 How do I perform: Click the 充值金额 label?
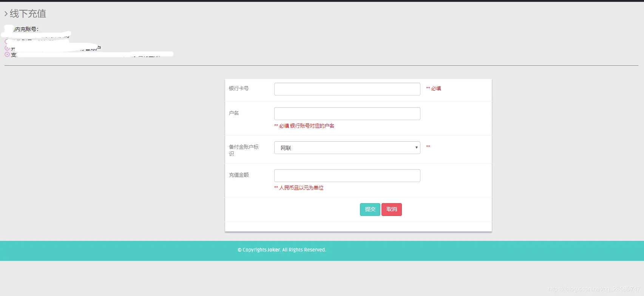click(x=239, y=175)
